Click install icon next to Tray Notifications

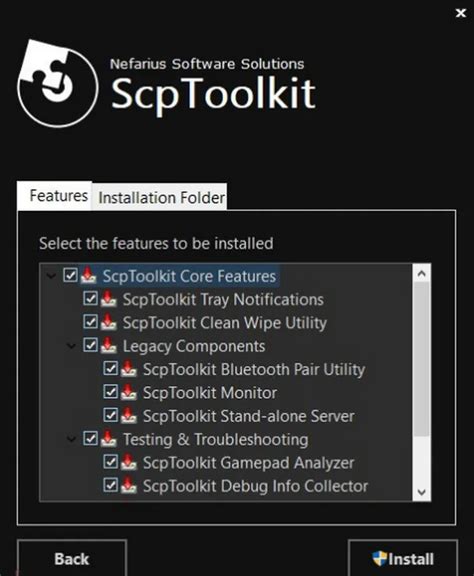[x=108, y=299]
